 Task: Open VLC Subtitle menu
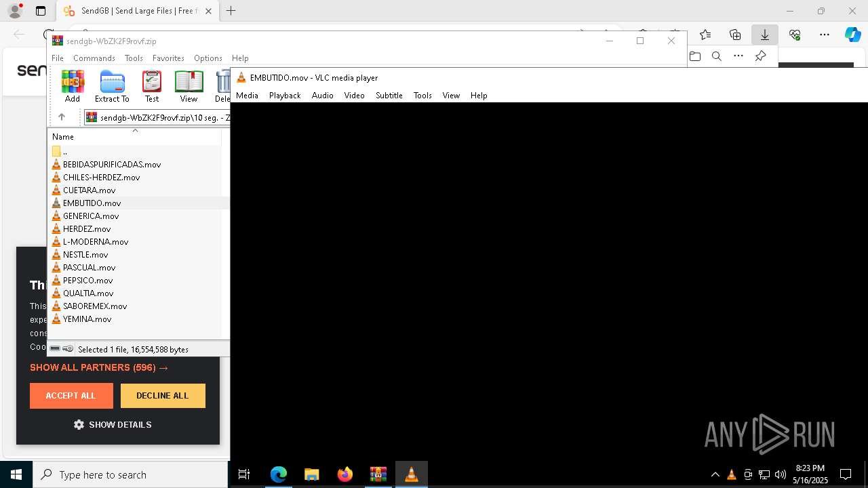click(x=389, y=96)
